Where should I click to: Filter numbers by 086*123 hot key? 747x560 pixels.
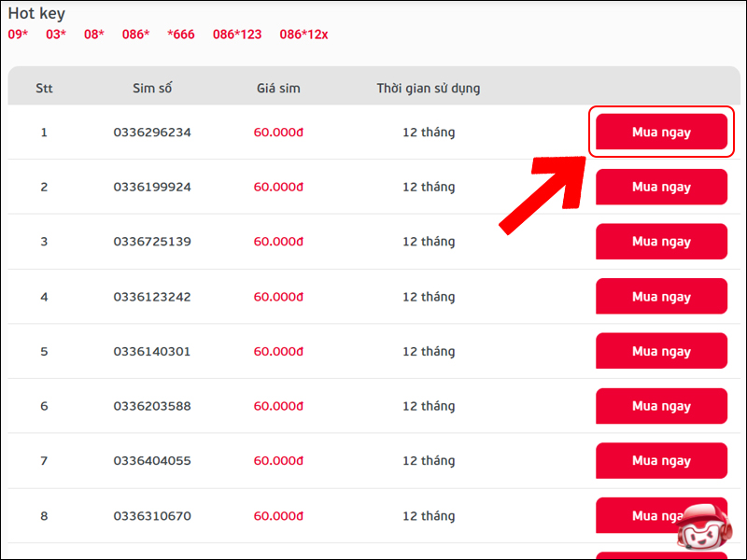click(237, 35)
